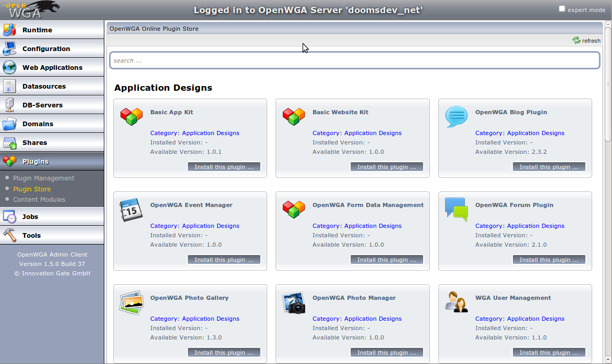Click the OpenWGA Event Manager calendar icon
The height and width of the screenshot is (364, 612).
click(131, 210)
